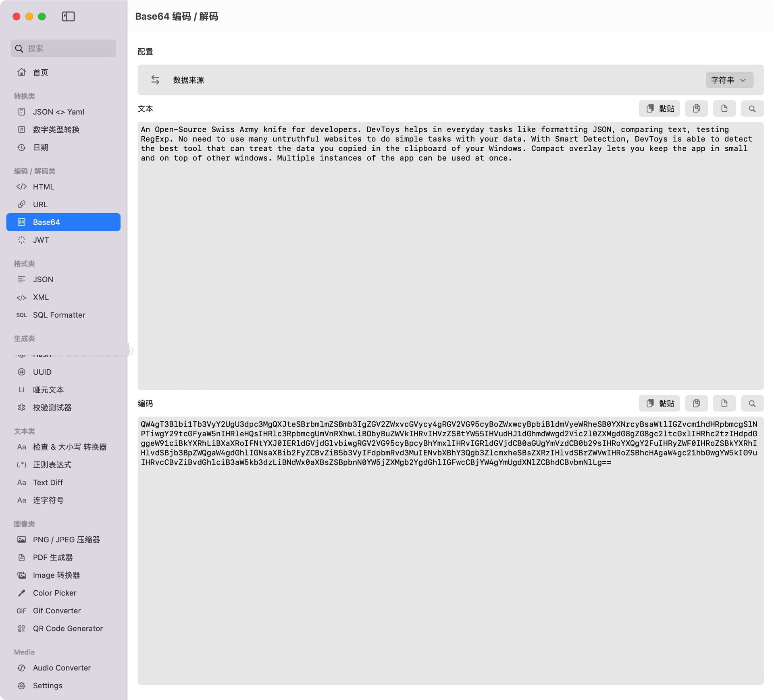
Task: Navigate to HTML encoding tool
Action: (x=42, y=186)
